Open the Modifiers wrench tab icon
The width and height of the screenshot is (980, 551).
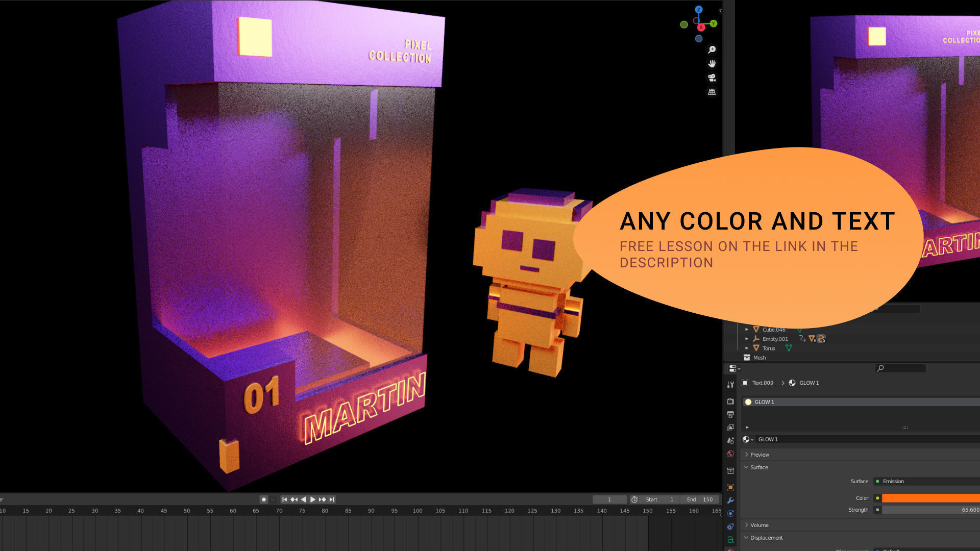pos(730,500)
